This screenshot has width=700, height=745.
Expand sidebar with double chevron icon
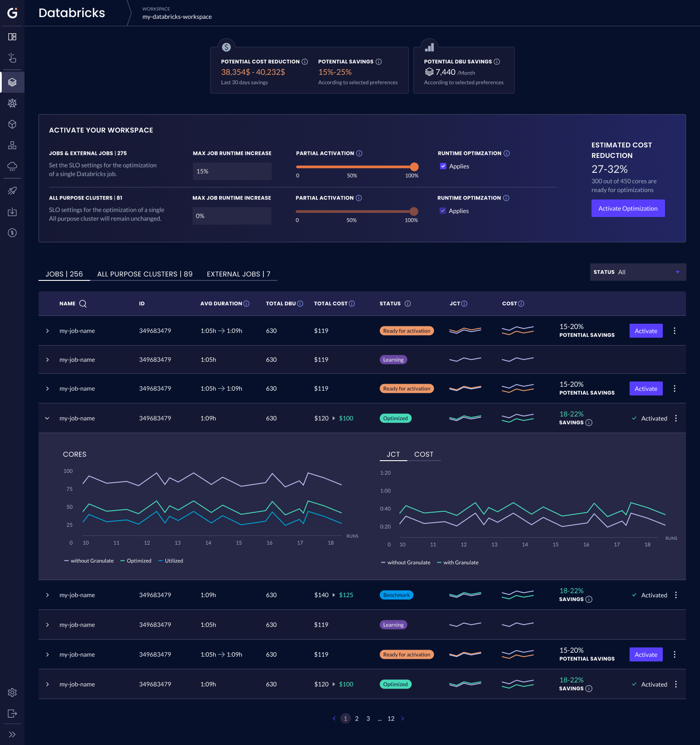point(12,735)
